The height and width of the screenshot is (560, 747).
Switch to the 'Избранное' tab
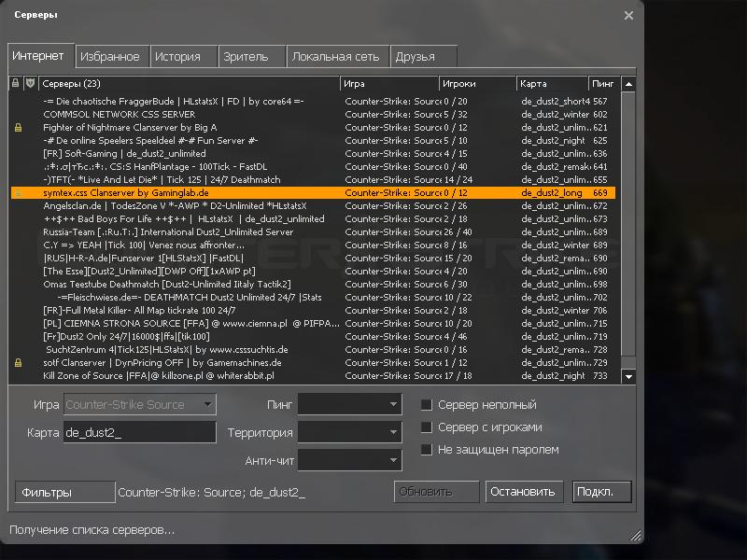[x=110, y=56]
